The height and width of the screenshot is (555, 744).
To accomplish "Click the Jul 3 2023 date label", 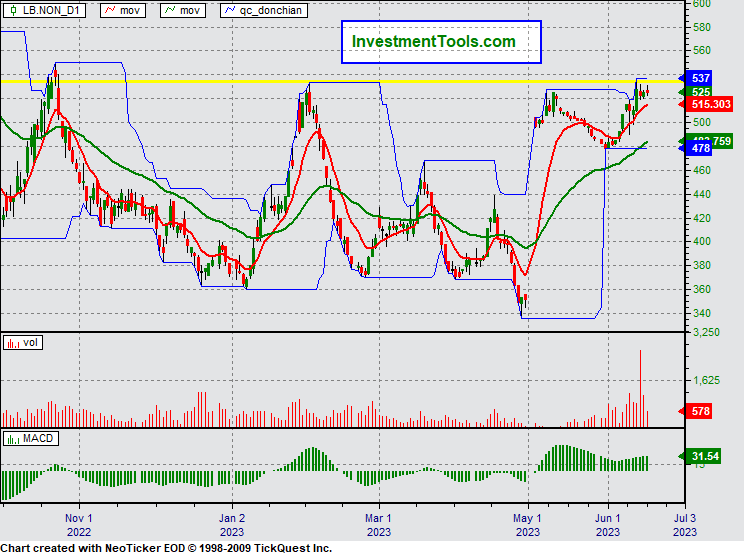I will pos(685,525).
